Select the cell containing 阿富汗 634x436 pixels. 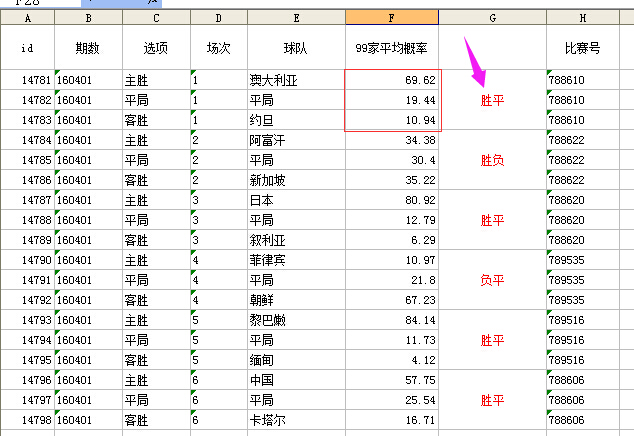coord(295,140)
